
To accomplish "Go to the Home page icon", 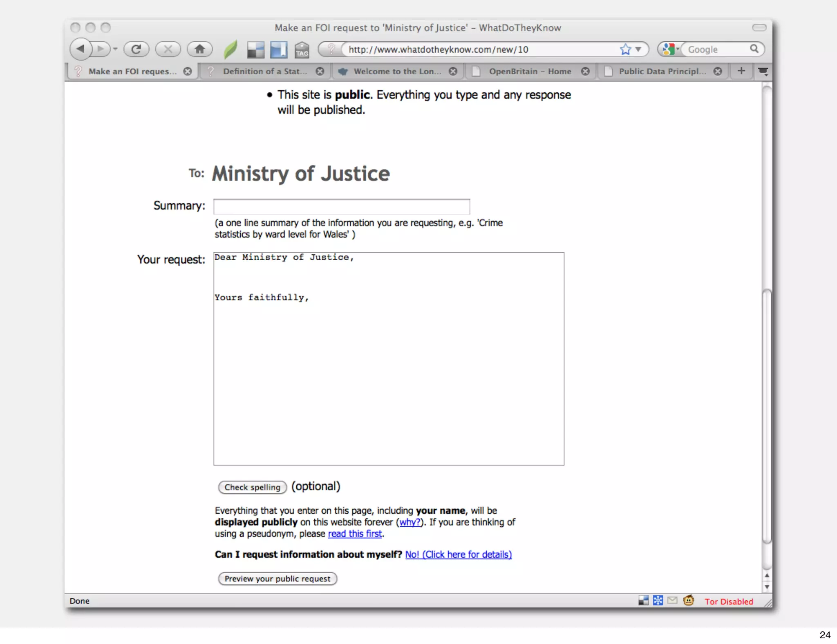I will [199, 49].
